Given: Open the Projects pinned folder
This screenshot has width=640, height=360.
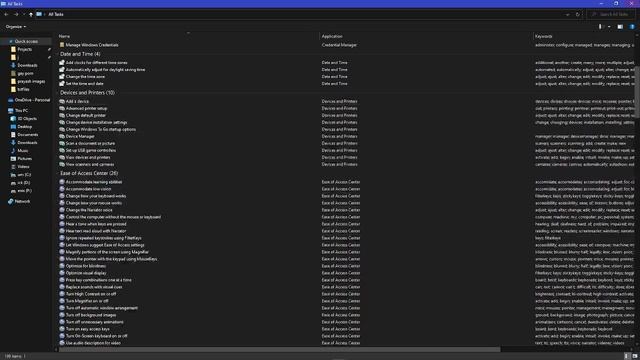Looking at the screenshot, I should pos(24,49).
